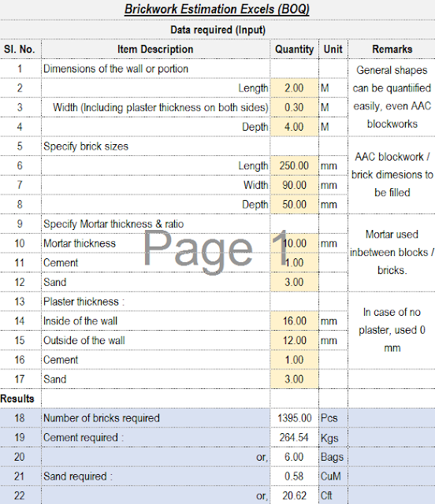The height and width of the screenshot is (504, 435).
Task: Select cement bags value 6.00
Action: [295, 457]
